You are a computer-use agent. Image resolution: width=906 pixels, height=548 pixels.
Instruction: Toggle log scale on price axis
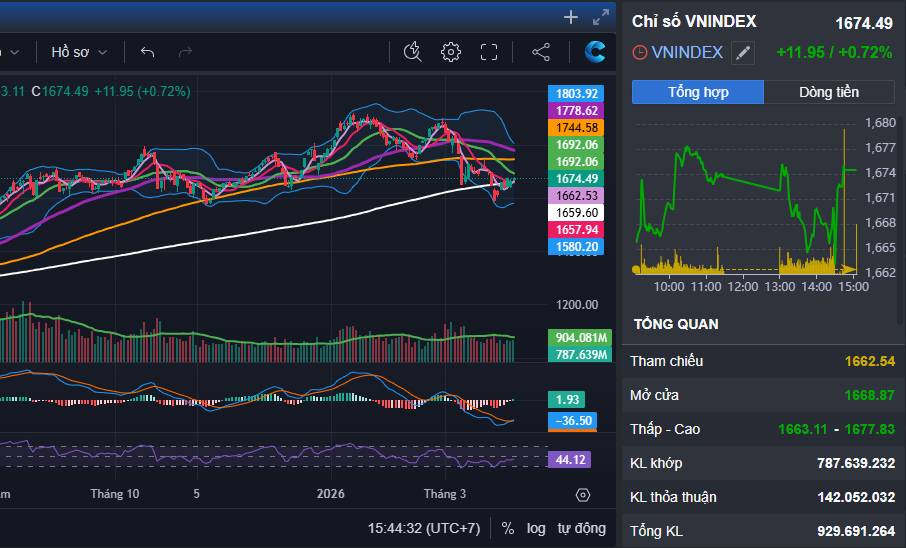[x=536, y=528]
